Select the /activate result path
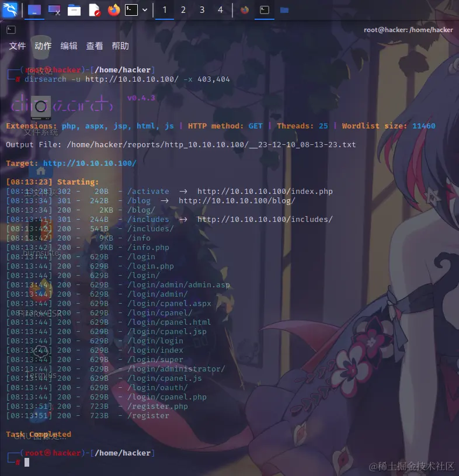The image size is (459, 476). tap(148, 191)
